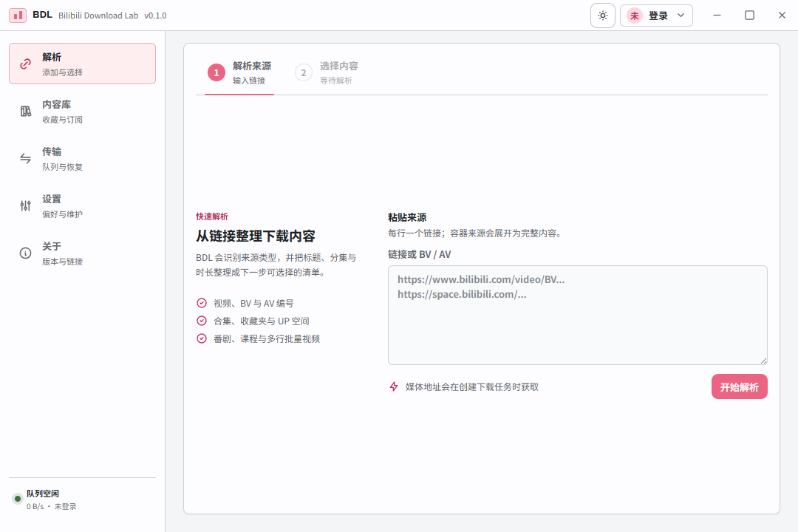
Task: Click the check icon beside 番剧、课程与多行批量视频
Action: pyautogui.click(x=202, y=338)
